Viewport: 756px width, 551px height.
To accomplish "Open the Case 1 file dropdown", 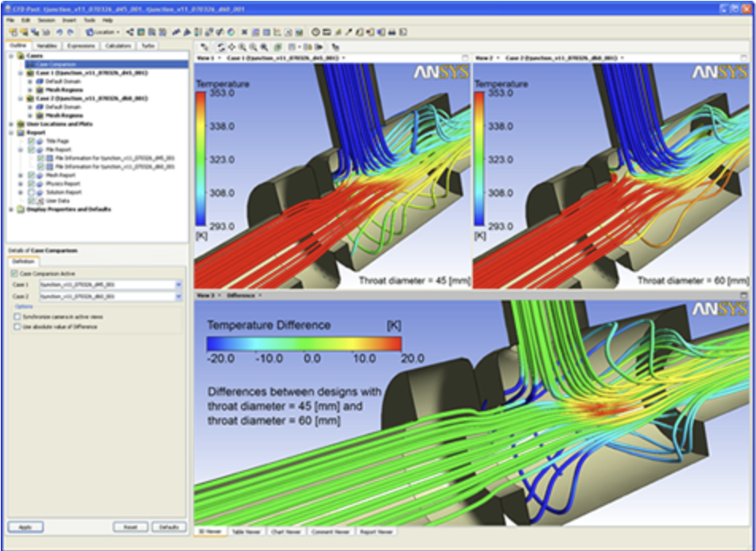I will click(x=179, y=284).
